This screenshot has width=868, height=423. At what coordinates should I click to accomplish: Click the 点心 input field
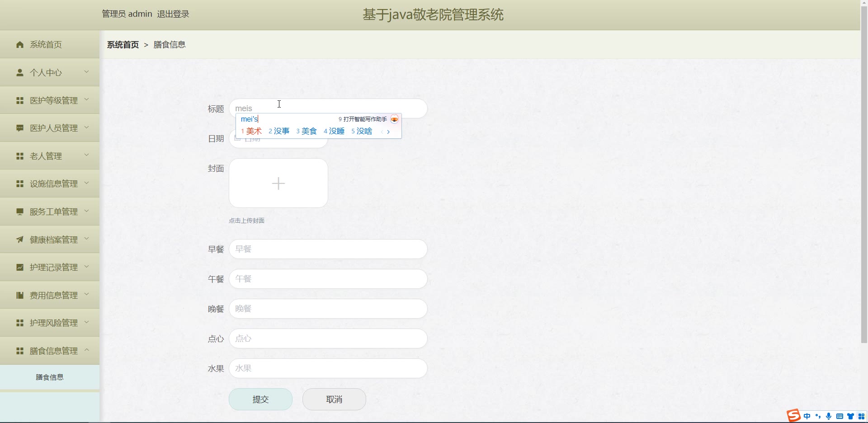tap(328, 338)
